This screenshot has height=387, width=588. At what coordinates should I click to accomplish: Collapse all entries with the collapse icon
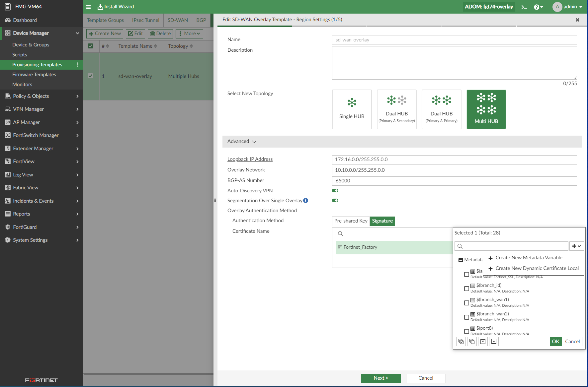tap(494, 341)
